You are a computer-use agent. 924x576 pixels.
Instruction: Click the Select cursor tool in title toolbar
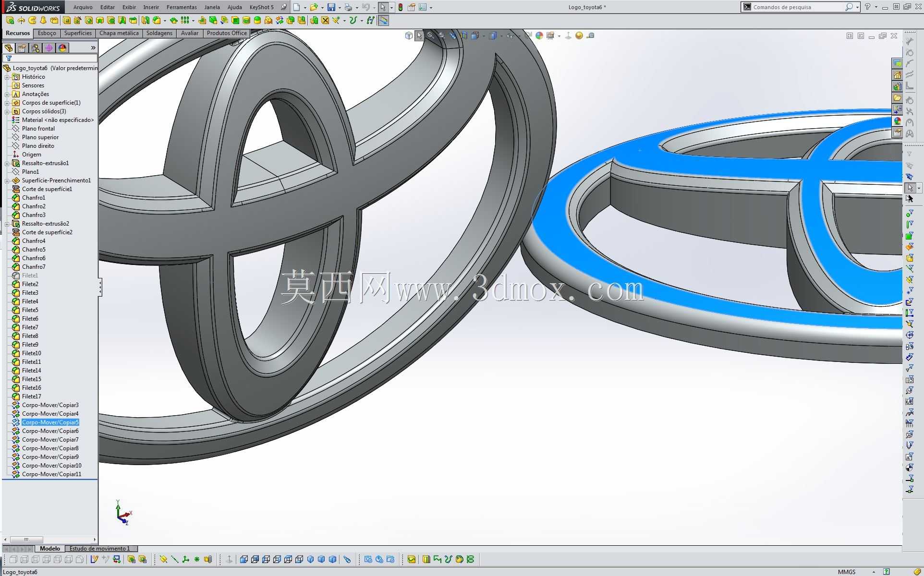(x=383, y=7)
